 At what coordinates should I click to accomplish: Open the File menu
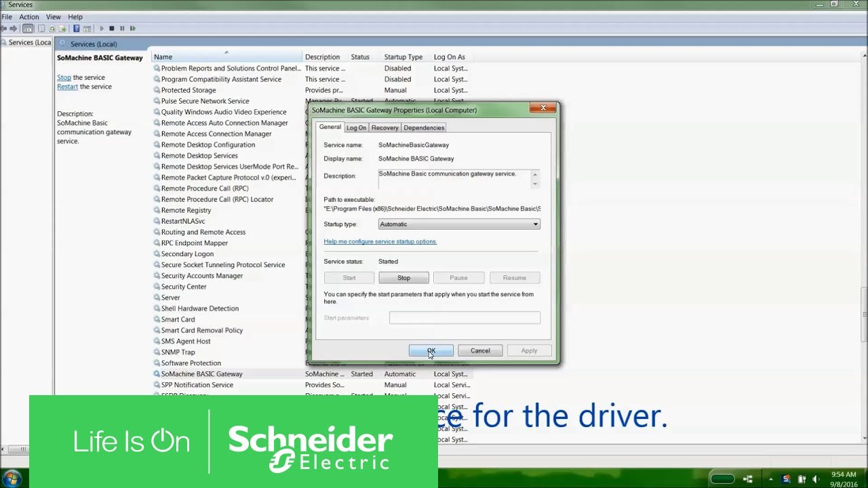pyautogui.click(x=7, y=17)
